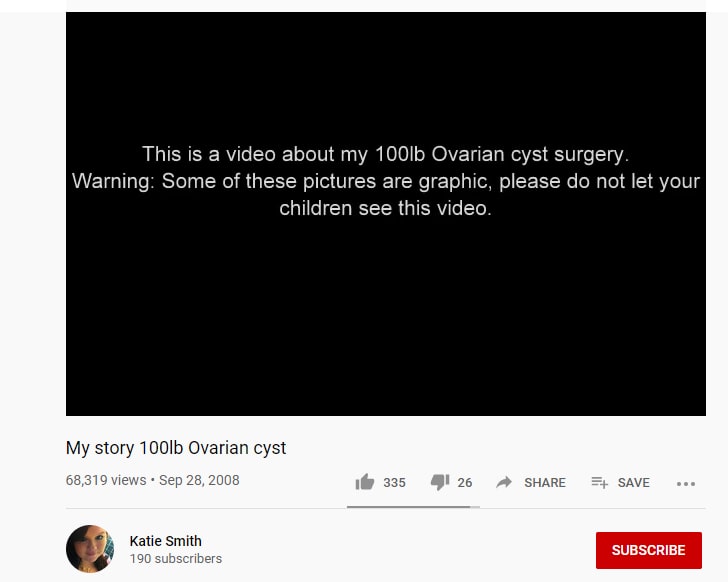Click the save to playlist icon
728x582 pixels.
pyautogui.click(x=599, y=483)
